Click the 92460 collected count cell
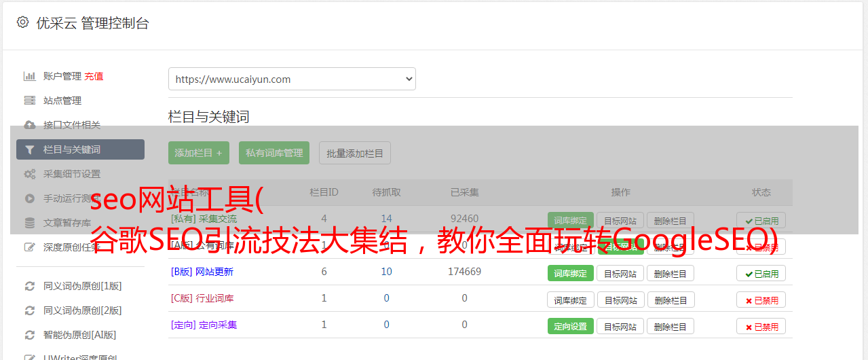The width and height of the screenshot is (868, 360). 464,219
